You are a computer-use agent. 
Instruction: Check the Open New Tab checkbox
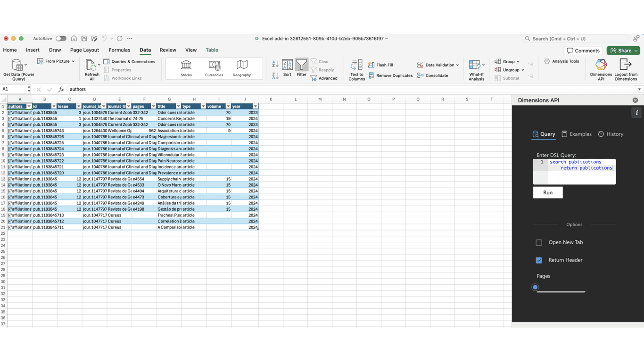pyautogui.click(x=539, y=242)
